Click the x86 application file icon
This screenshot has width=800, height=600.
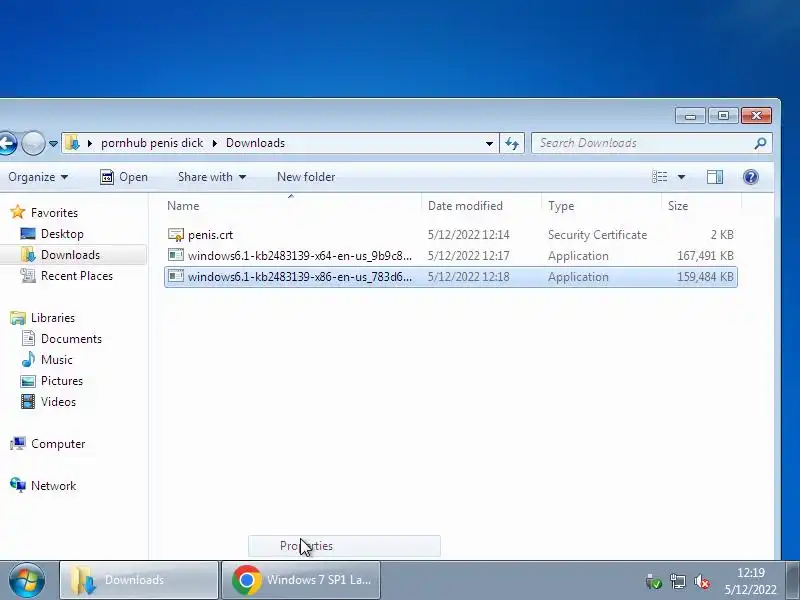[176, 276]
